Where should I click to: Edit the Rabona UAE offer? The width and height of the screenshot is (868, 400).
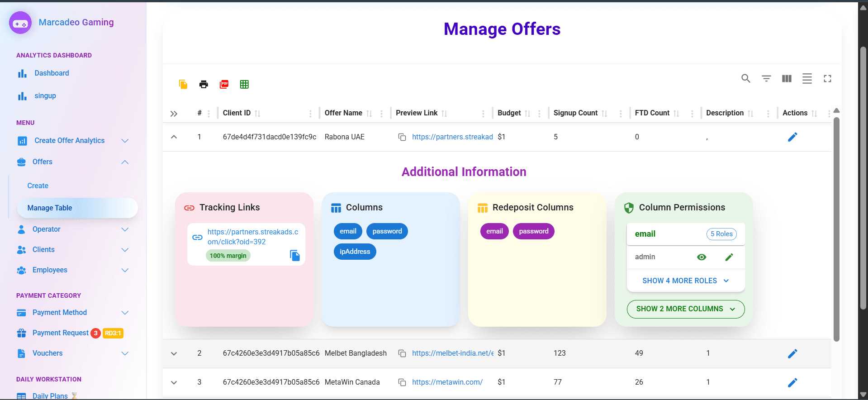(792, 137)
